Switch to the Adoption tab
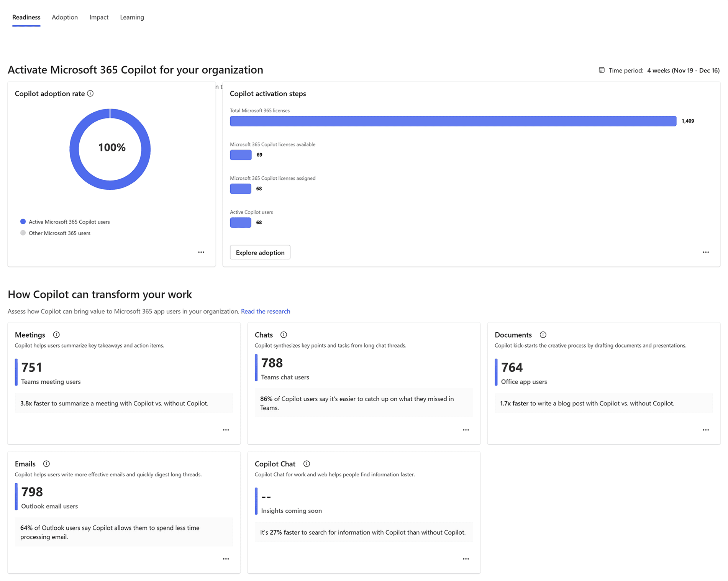The image size is (728, 581). [65, 17]
